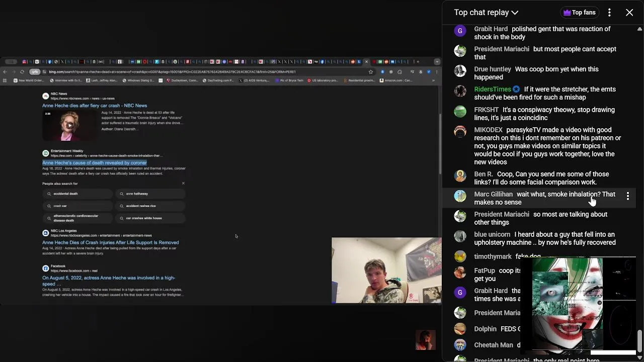Search suggestion 'atherosclerotic cardiovascular disease death'
Screen dimensions: 644x362
coord(77,218)
